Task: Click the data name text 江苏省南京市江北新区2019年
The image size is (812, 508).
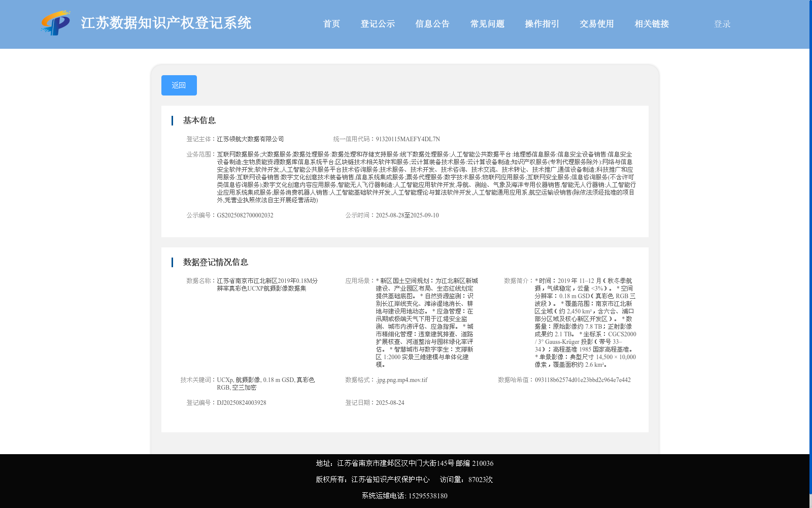Action: (267, 284)
